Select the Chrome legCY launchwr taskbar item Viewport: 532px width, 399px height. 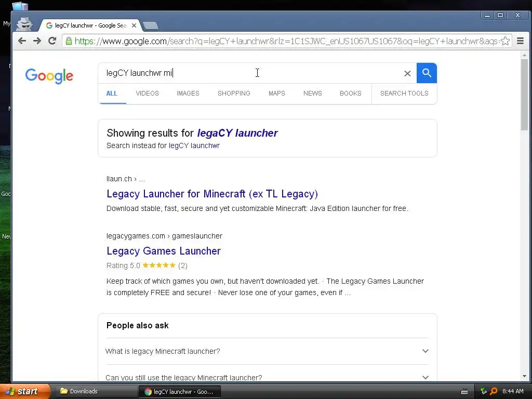click(180, 392)
